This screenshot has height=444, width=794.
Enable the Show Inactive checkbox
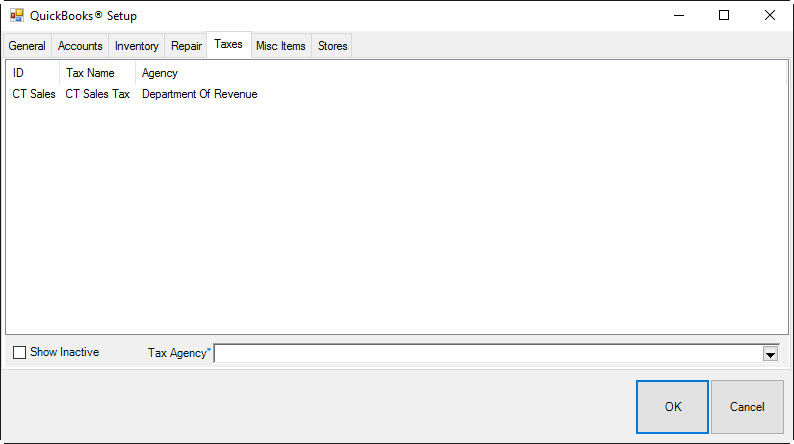coord(20,353)
